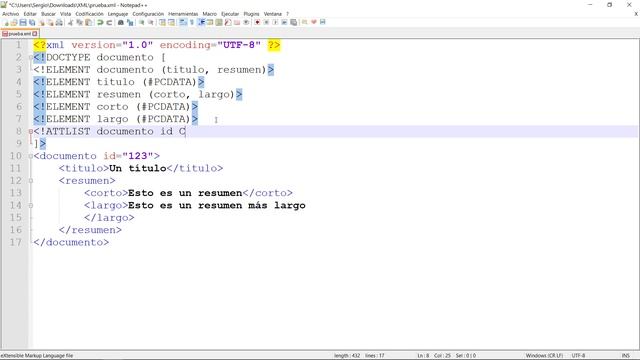Image resolution: width=640 pixels, height=360 pixels.
Task: Click the Open file toolbar icon
Action: [x=14, y=22]
